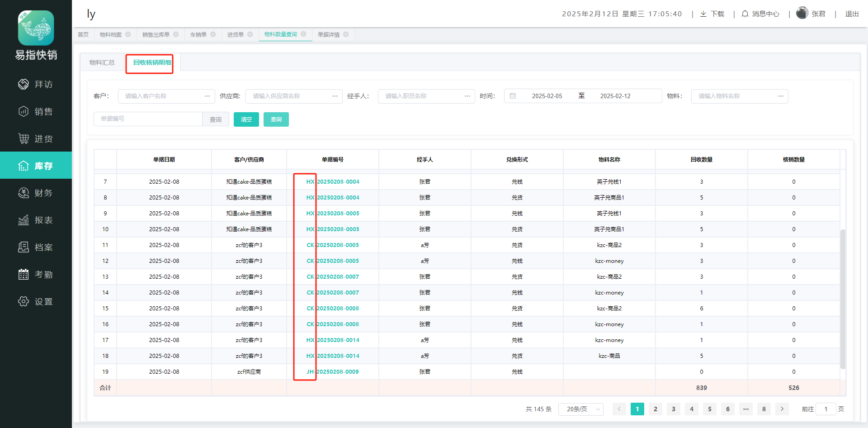Click the 下载 download icon in header
The image size is (868, 428).
[x=703, y=14]
